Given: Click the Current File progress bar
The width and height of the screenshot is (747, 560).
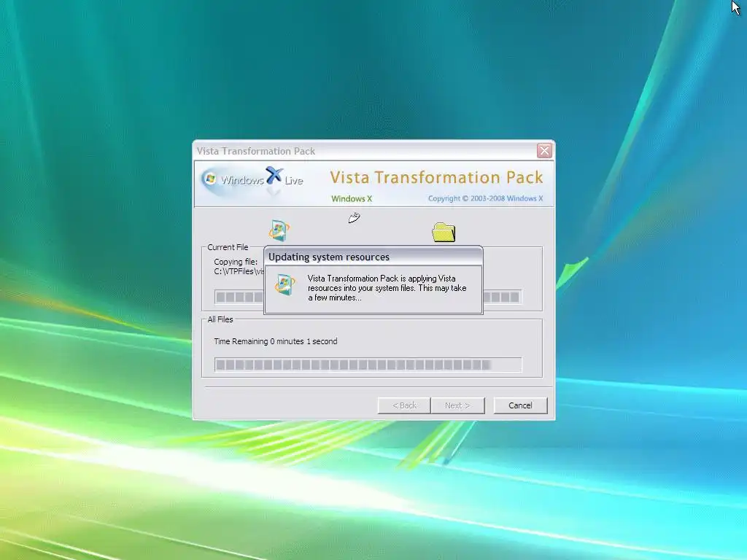Looking at the screenshot, I should point(368,297).
